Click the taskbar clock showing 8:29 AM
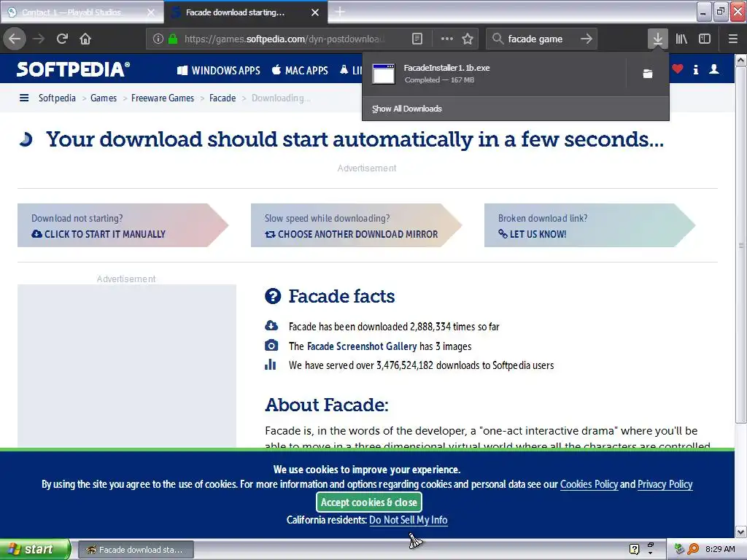747x560 pixels. point(720,549)
